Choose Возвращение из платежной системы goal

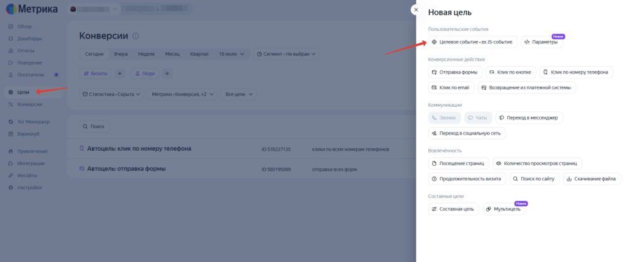click(526, 88)
